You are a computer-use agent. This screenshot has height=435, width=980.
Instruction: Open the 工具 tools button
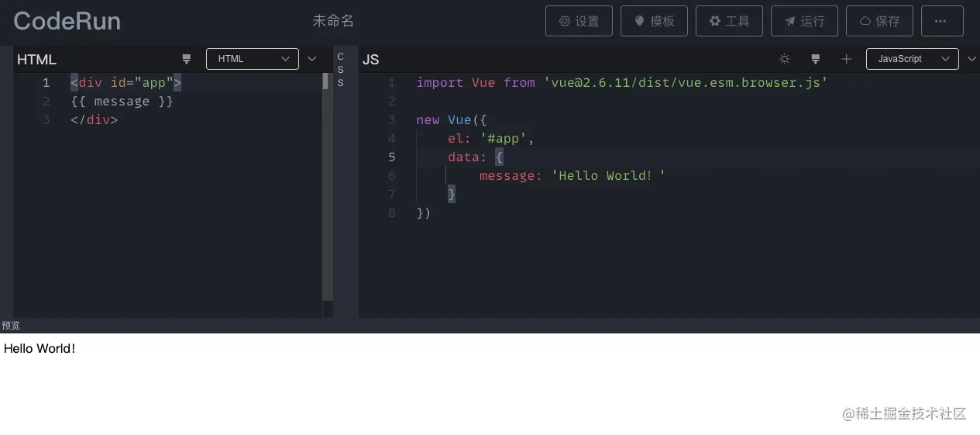[729, 21]
